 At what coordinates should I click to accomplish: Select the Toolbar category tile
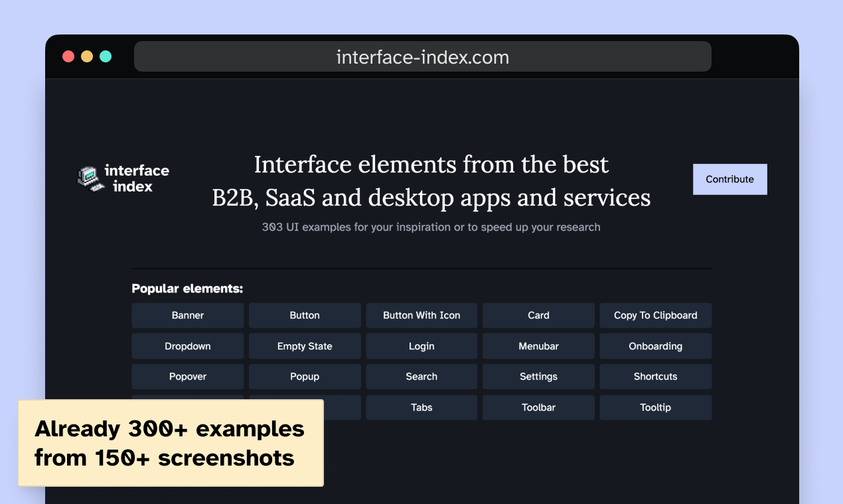[x=538, y=407]
